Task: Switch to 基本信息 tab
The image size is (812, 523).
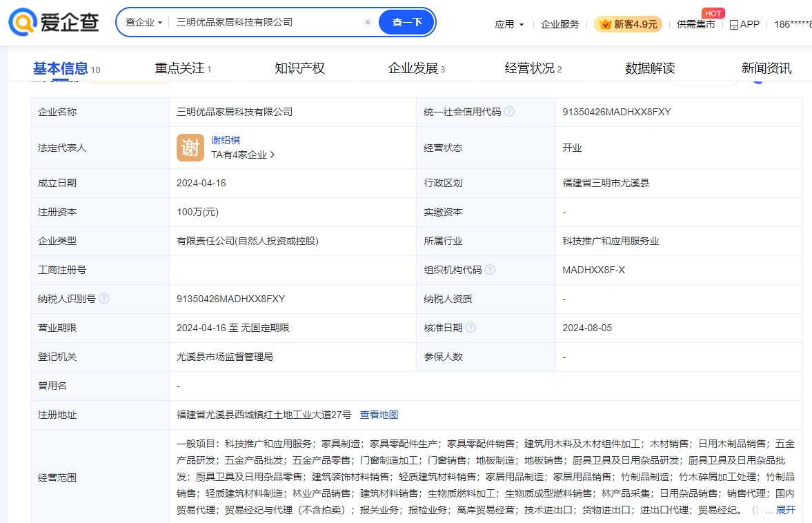Action: 66,68
